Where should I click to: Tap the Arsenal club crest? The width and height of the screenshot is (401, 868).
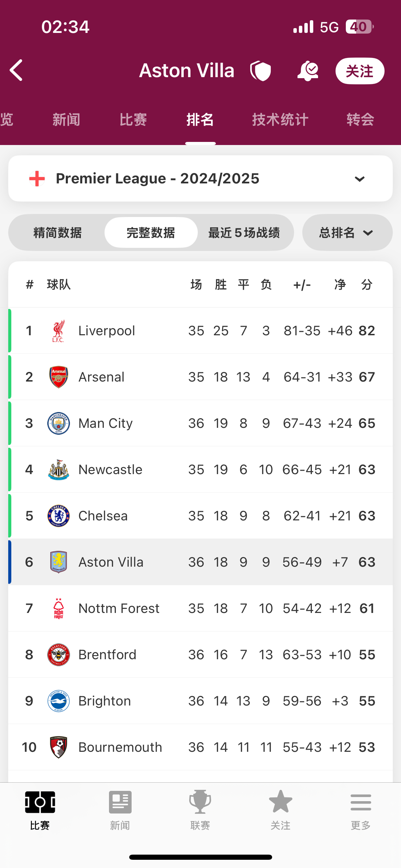[59, 377]
